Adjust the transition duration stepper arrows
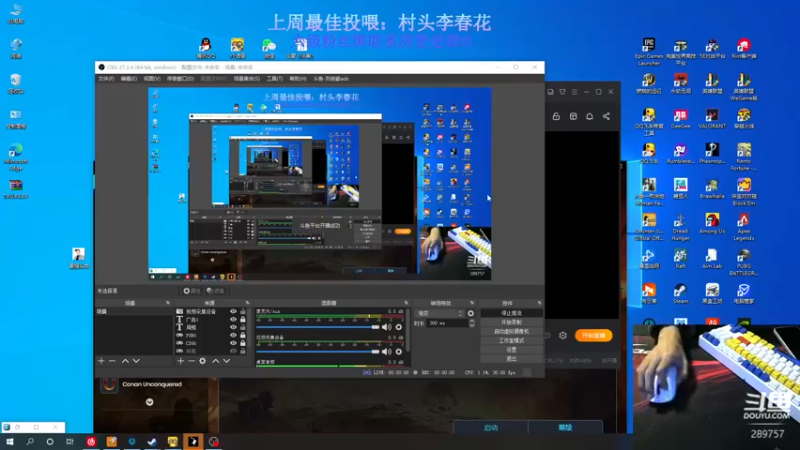Image resolution: width=800 pixels, height=450 pixels. (x=471, y=323)
